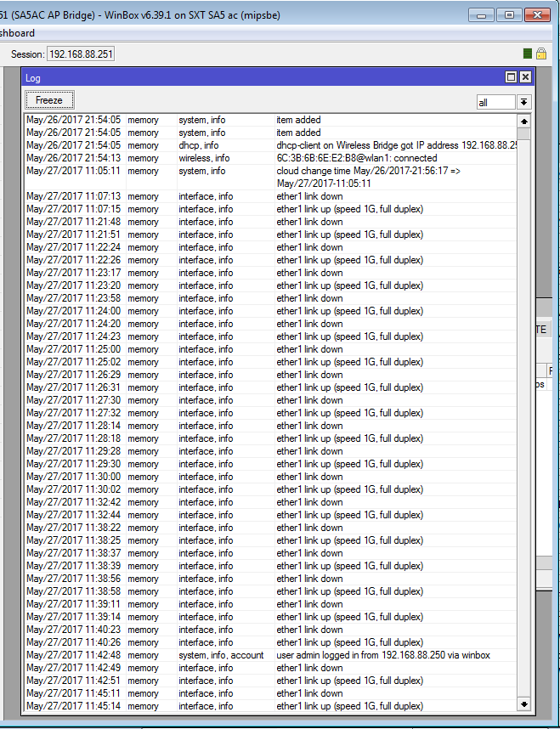Select the 11:40:26 ether1 link up row
This screenshot has height=729, width=560.
(271, 642)
